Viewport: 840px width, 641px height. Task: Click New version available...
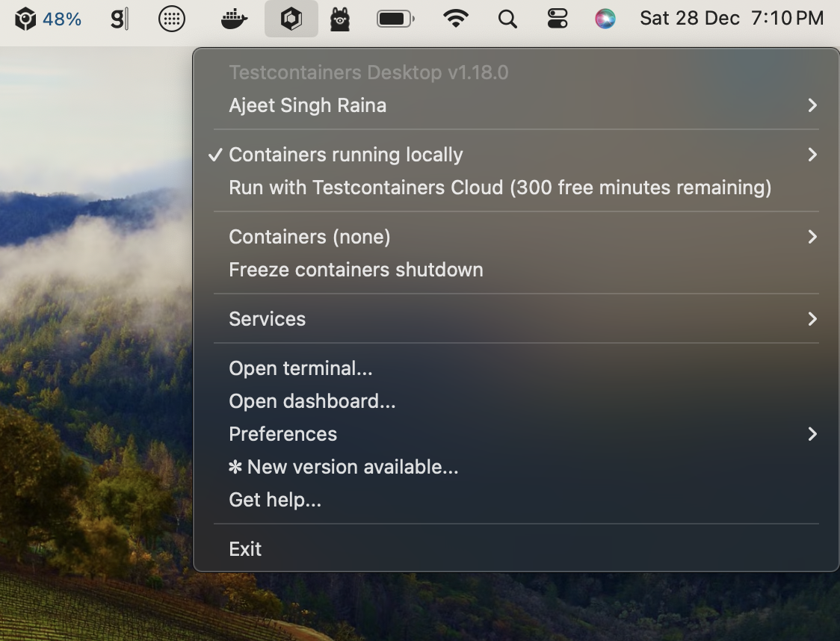[x=516, y=467]
